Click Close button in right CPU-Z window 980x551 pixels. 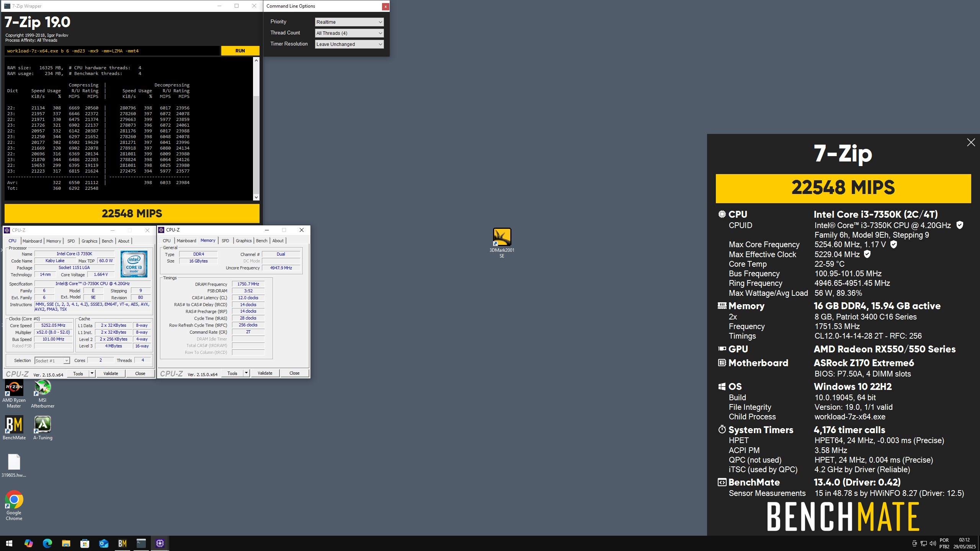(294, 373)
